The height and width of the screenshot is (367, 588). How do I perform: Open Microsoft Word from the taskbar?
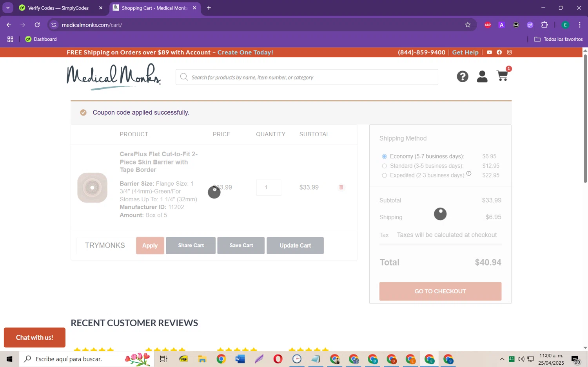pyautogui.click(x=240, y=359)
